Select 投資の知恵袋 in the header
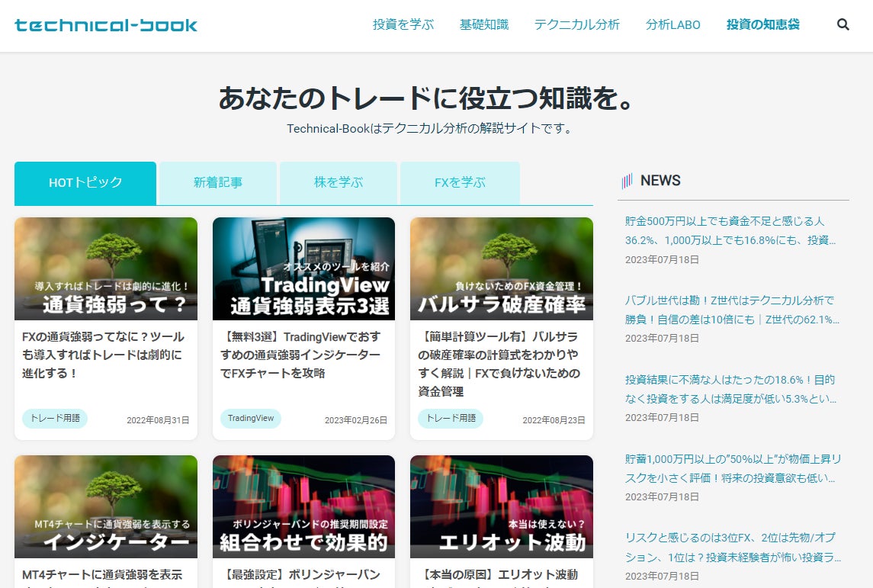The image size is (873, 588). click(762, 24)
